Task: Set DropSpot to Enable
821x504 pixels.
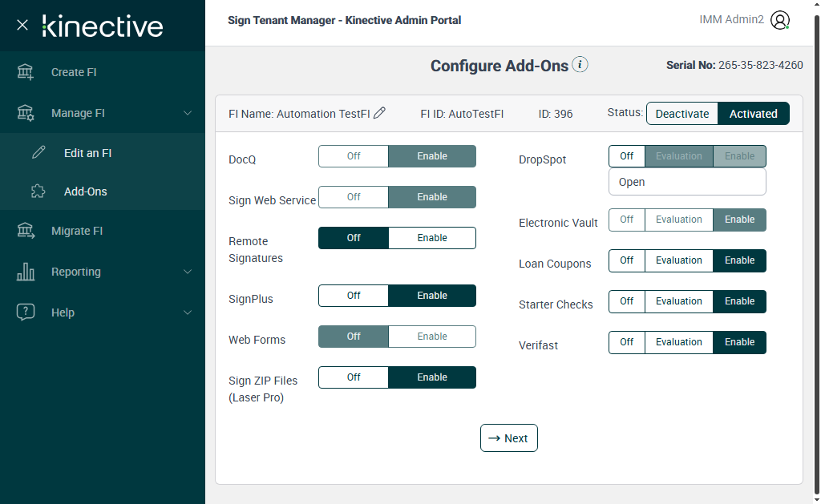Action: pyautogui.click(x=739, y=156)
